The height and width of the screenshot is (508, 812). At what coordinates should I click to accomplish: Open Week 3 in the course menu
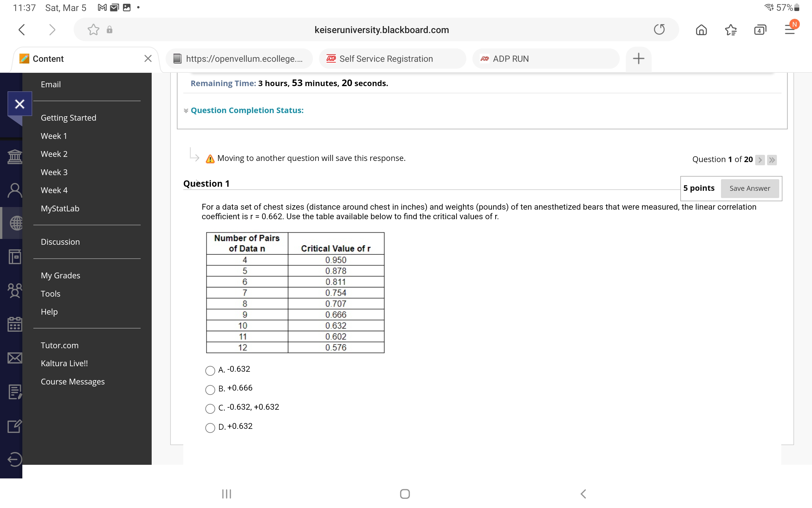54,172
